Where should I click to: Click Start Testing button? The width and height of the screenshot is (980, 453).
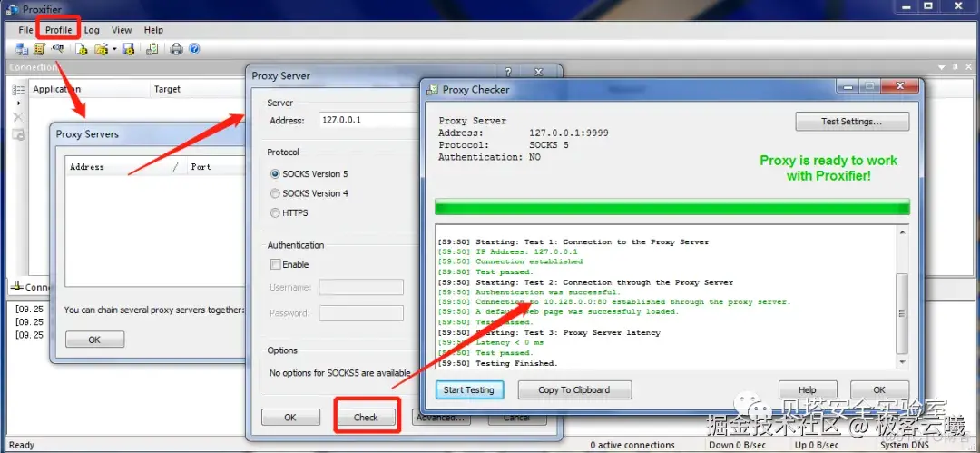pos(469,389)
